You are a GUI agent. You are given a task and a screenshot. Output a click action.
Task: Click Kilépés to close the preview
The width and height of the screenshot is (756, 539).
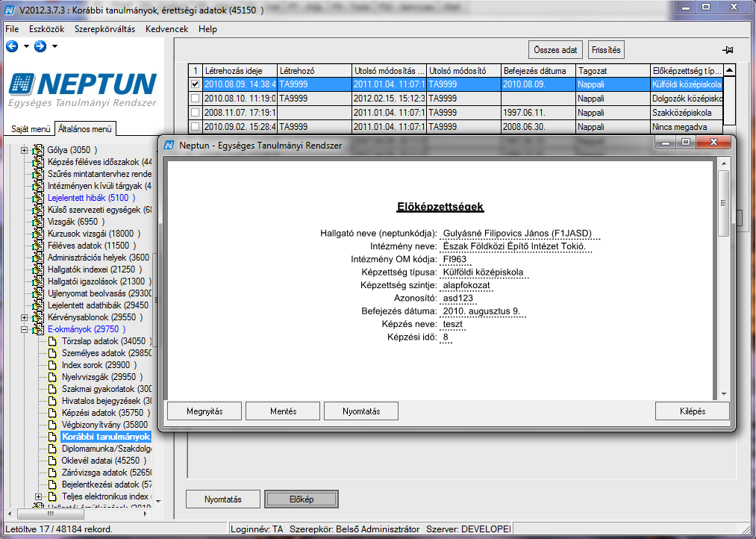pyautogui.click(x=693, y=411)
